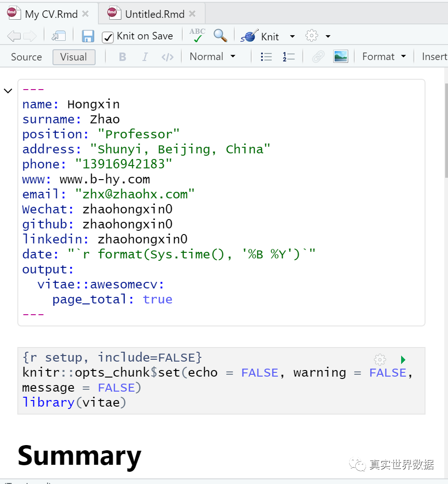
Task: Collapse the YAML header block
Action: pyautogui.click(x=8, y=91)
